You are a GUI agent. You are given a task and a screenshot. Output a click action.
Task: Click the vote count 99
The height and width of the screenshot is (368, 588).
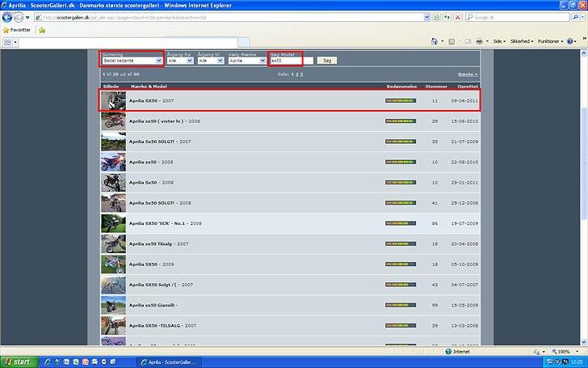click(435, 305)
